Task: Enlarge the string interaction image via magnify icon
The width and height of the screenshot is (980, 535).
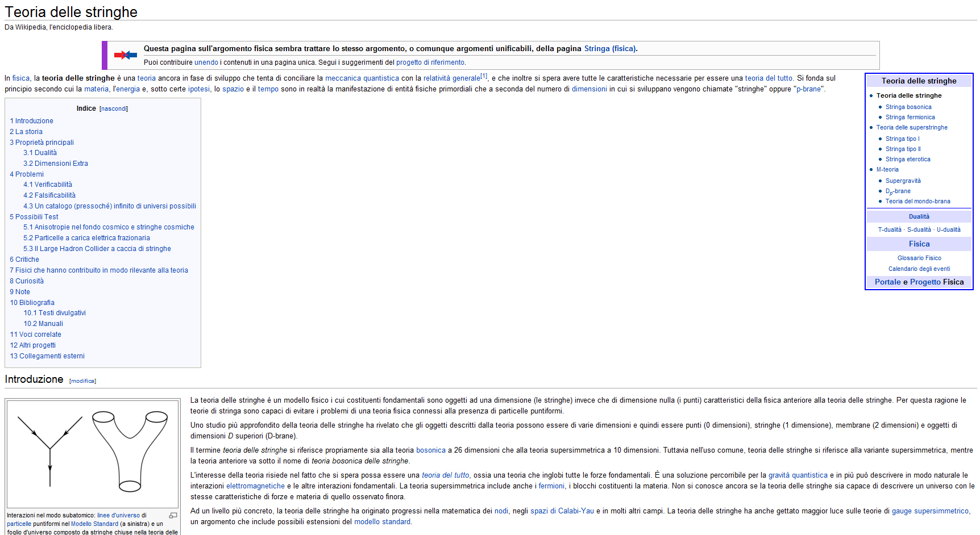Action: tap(173, 516)
